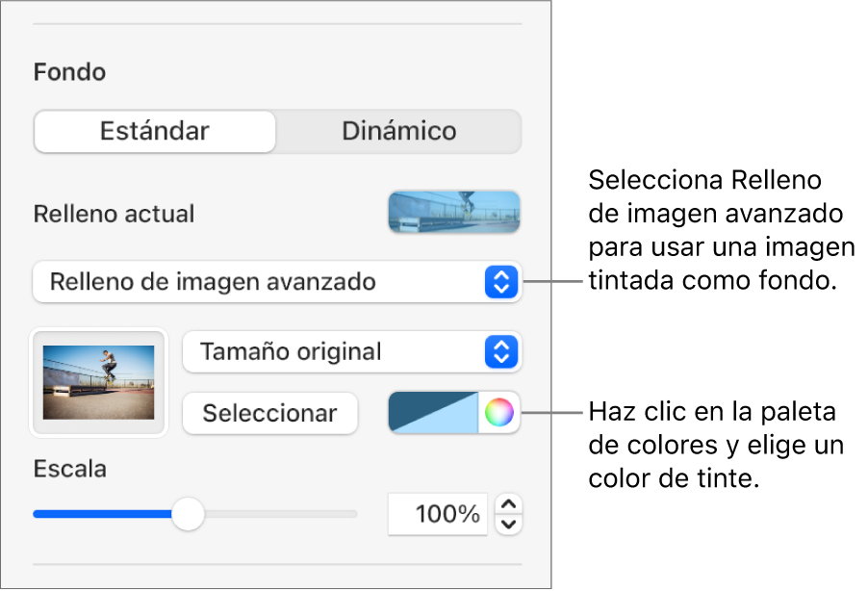This screenshot has width=868, height=591.
Task: Click the Escala label
Action: click(x=69, y=469)
